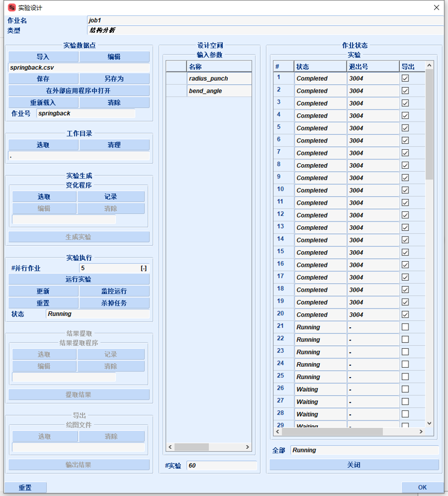Viewport: 448px width, 496px height.
Task: Select the radius_punch parameter row
Action: tap(219, 78)
